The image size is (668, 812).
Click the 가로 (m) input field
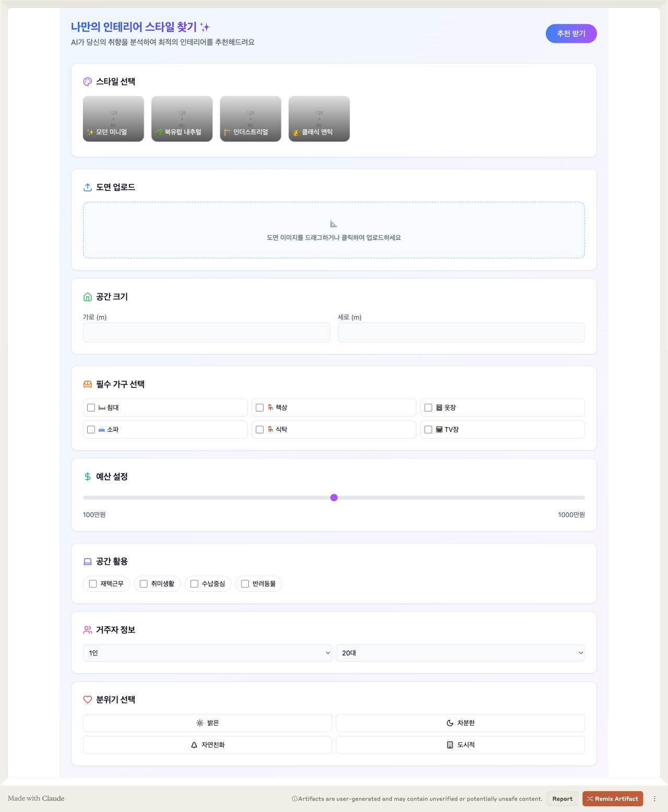click(207, 333)
